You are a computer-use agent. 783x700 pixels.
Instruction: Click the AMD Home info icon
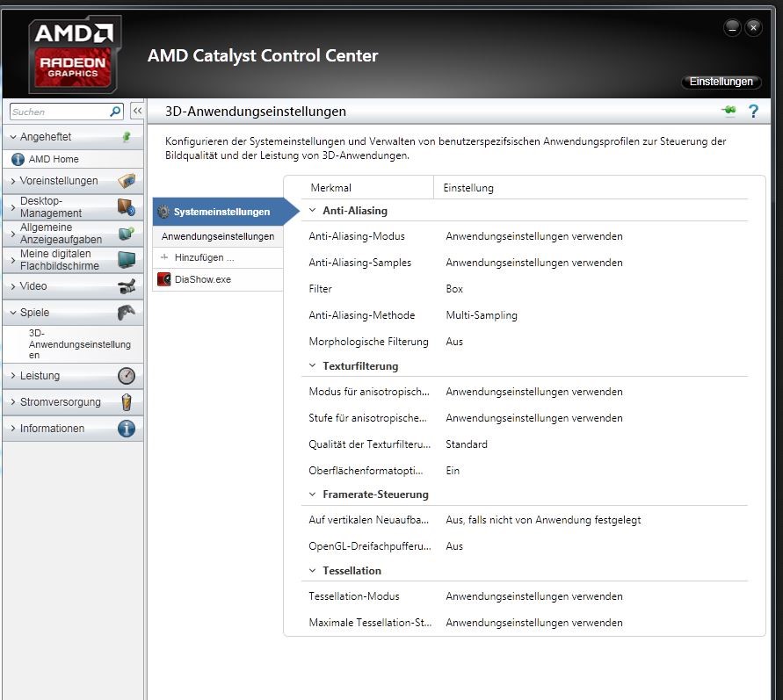(18, 159)
